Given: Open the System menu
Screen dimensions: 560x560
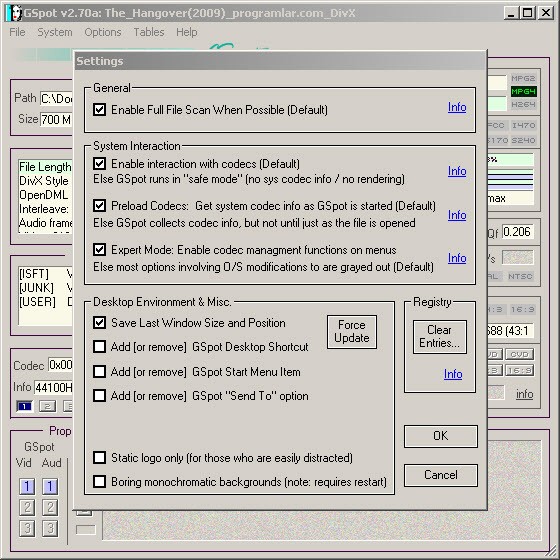Looking at the screenshot, I should point(55,32).
